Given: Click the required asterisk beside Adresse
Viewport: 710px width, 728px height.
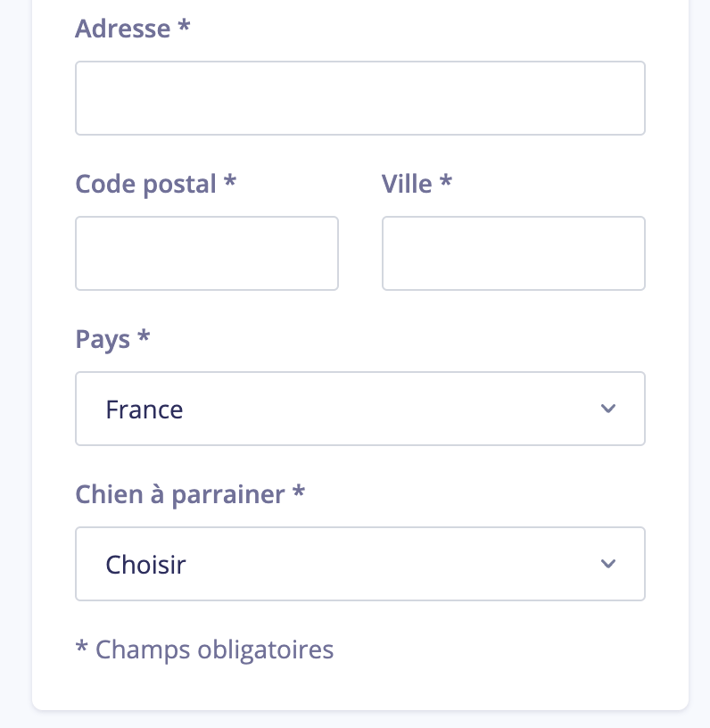Looking at the screenshot, I should coord(185,26).
